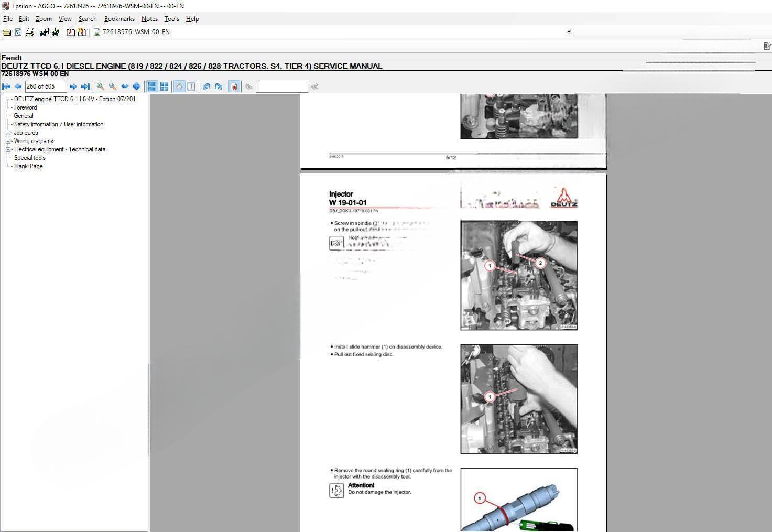772x532 pixels.
Task: Open the Notes menu
Action: (149, 19)
